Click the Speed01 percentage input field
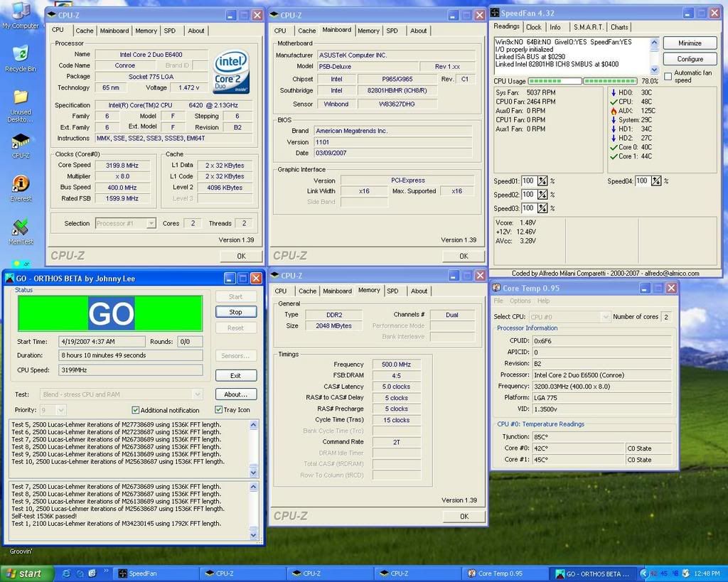The image size is (728, 582). [528, 181]
